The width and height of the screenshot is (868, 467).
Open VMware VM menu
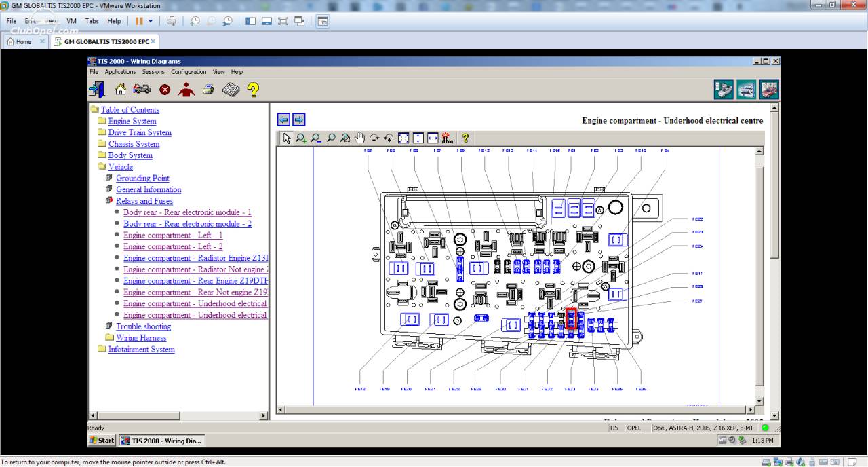coord(71,21)
